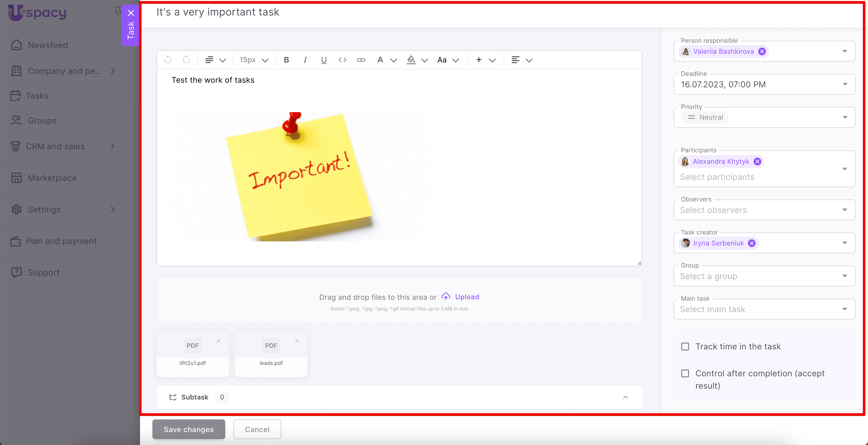Viewport: 868px width, 445px height.
Task: Toggle bold formatting in editor toolbar
Action: tap(286, 60)
